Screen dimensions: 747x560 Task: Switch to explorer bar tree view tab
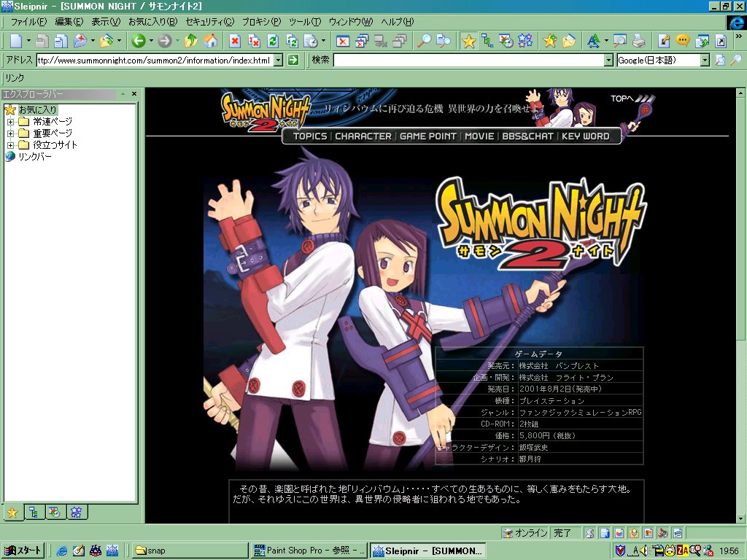point(34,513)
